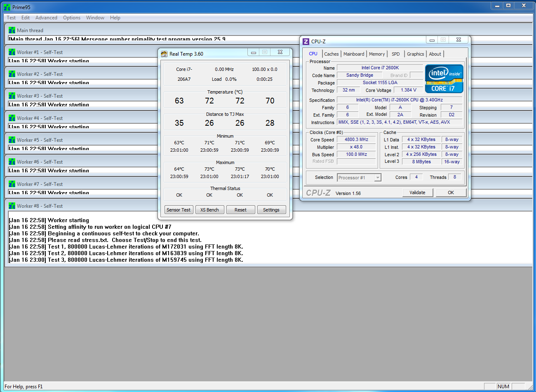The height and width of the screenshot is (392, 536).
Task: Open the Edit menu in Prime95
Action: [26, 18]
